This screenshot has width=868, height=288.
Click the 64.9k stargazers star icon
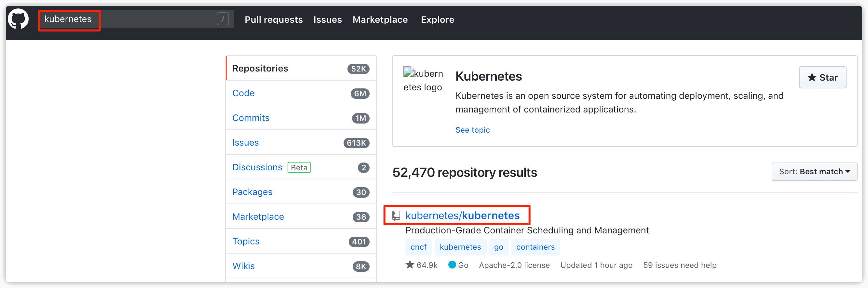click(409, 265)
